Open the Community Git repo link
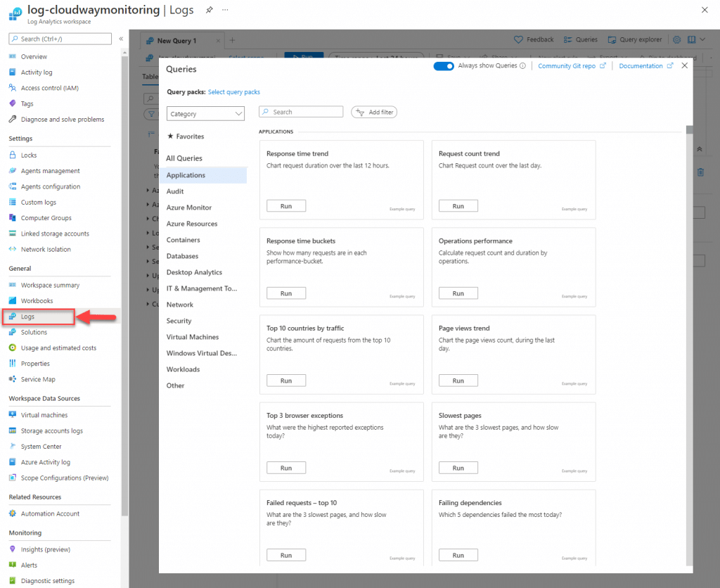Viewport: 720px width, 588px height. 572,65
